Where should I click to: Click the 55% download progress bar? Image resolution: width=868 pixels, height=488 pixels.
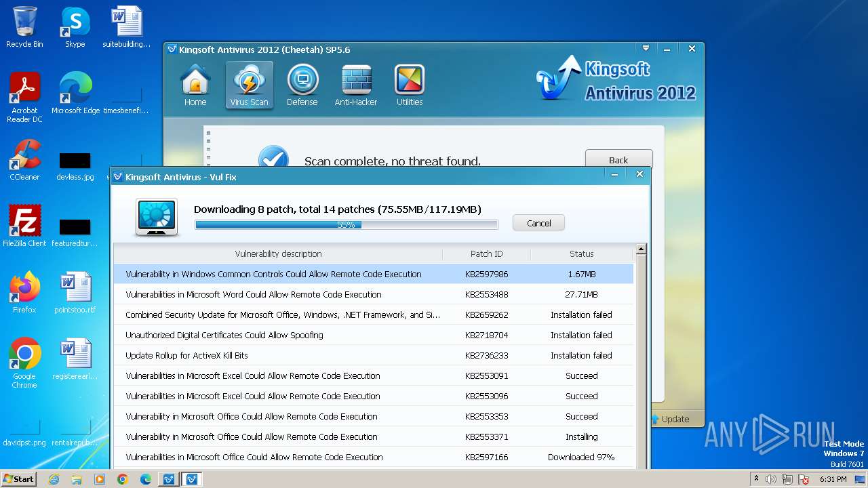click(346, 224)
